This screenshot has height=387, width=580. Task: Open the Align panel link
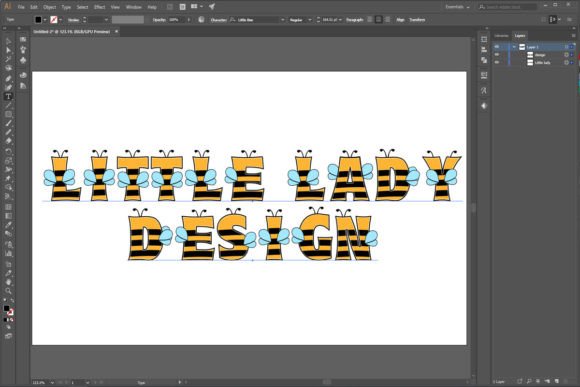click(400, 20)
